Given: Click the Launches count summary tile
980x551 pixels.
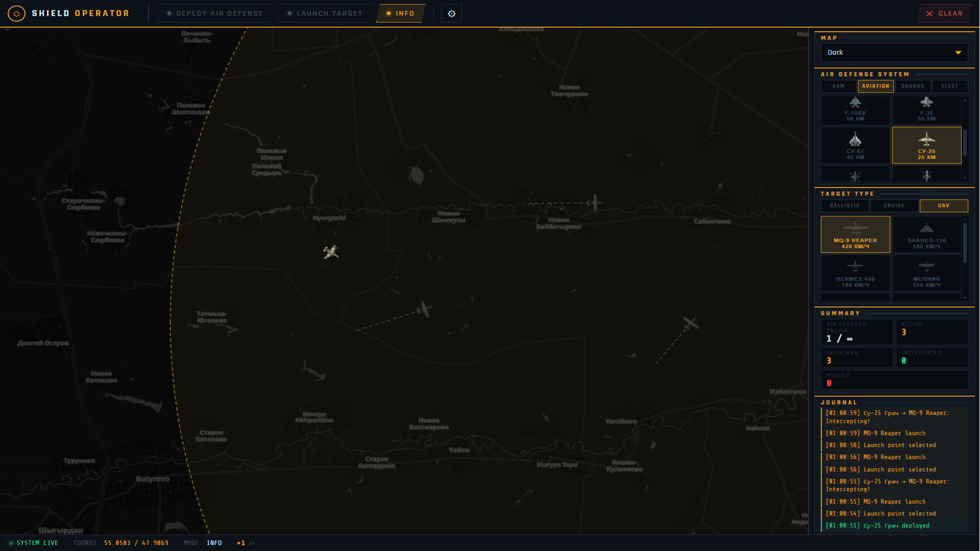Looking at the screenshot, I should (x=857, y=357).
